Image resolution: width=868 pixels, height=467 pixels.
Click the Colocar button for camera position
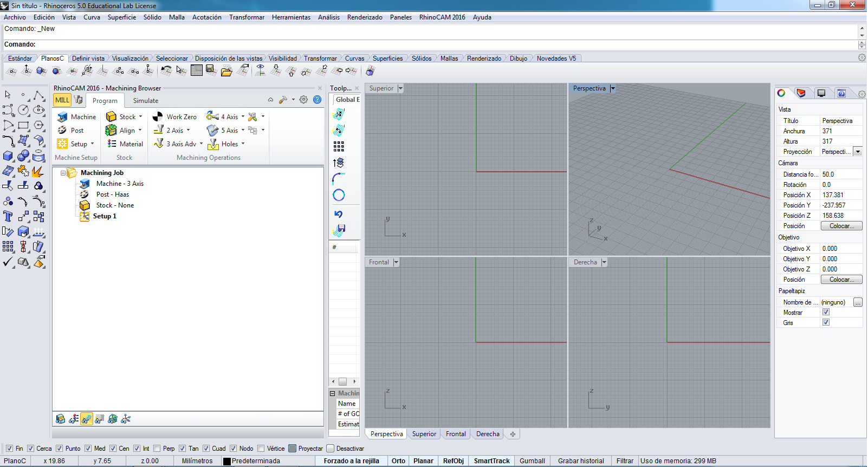tap(841, 226)
